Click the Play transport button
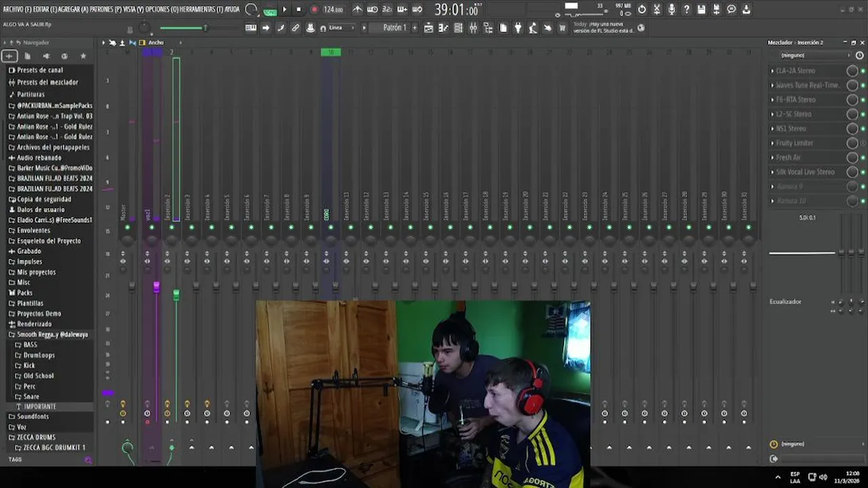Image resolution: width=868 pixels, height=488 pixels. (284, 9)
